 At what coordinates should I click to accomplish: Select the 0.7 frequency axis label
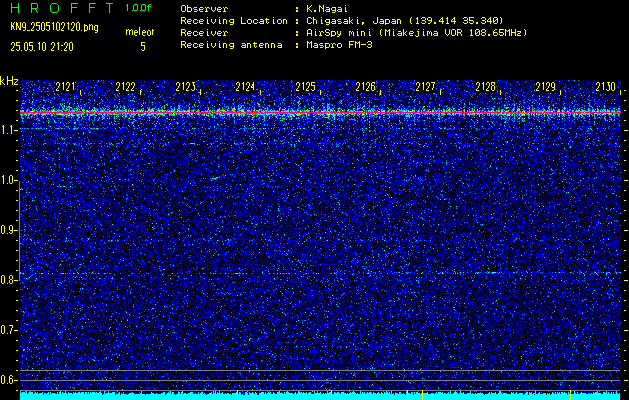pyautogui.click(x=8, y=330)
